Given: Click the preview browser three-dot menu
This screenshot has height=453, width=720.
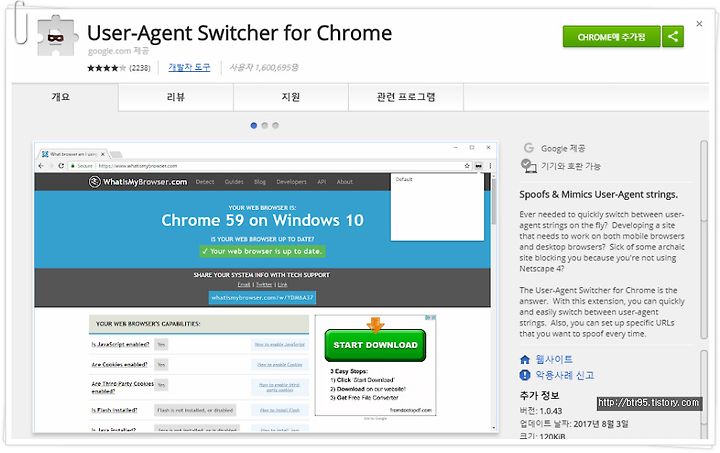Looking at the screenshot, I should point(490,166).
